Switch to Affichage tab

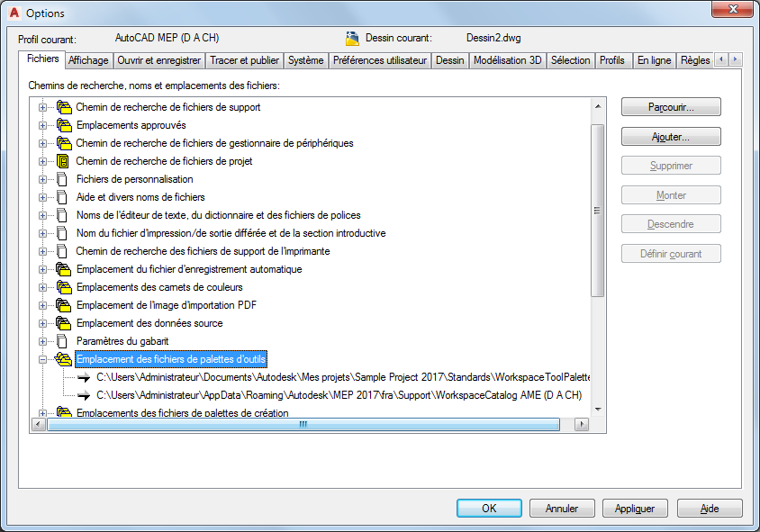pyautogui.click(x=88, y=60)
